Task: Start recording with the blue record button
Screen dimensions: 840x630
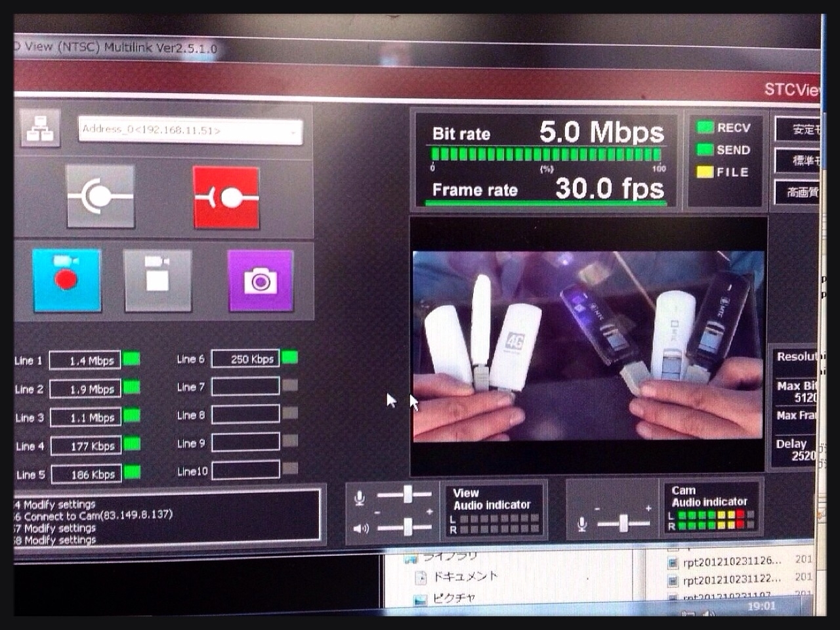Action: 67,280
